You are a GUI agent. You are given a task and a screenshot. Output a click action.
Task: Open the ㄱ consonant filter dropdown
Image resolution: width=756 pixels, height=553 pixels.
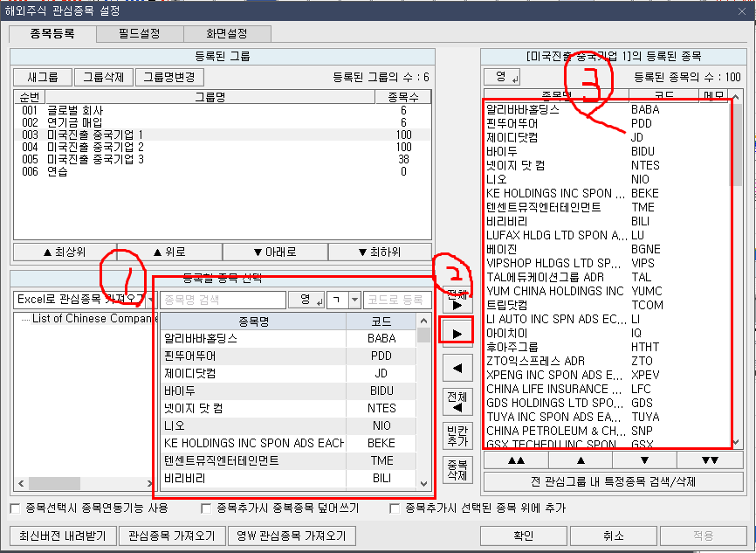click(354, 300)
